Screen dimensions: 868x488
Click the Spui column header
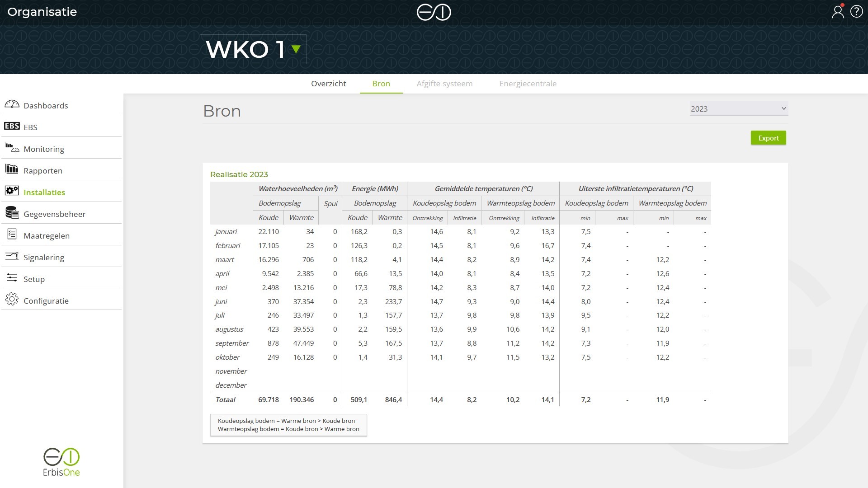pos(330,203)
